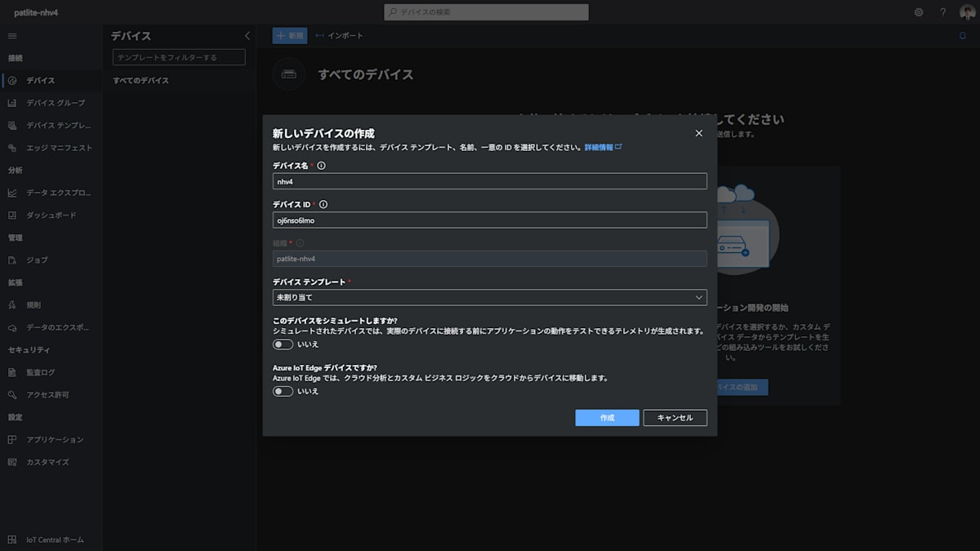This screenshot has height=551, width=980.
Task: Click the デバイス グループ sidebar icon
Action: pos(12,103)
